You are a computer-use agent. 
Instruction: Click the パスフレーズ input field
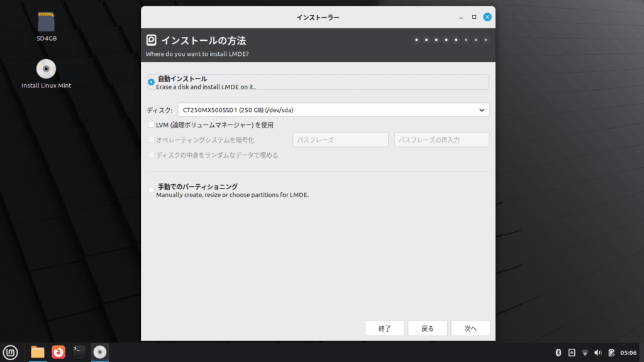pyautogui.click(x=340, y=140)
